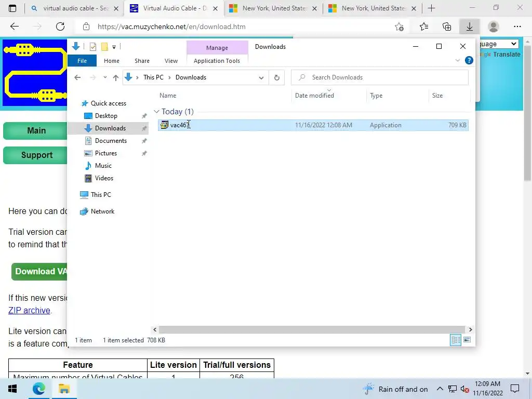Screen dimensions: 532x399
Task: Open the Properties quick access toolbar icon
Action: point(92,47)
